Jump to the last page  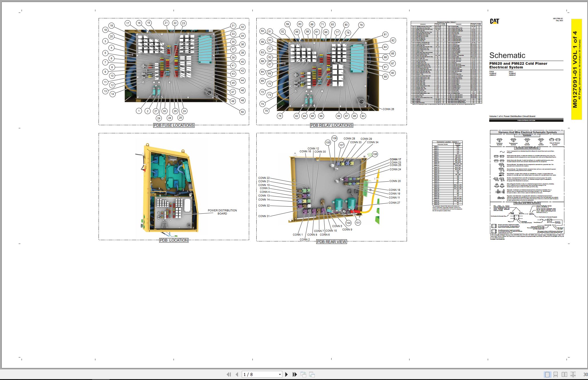click(x=295, y=374)
